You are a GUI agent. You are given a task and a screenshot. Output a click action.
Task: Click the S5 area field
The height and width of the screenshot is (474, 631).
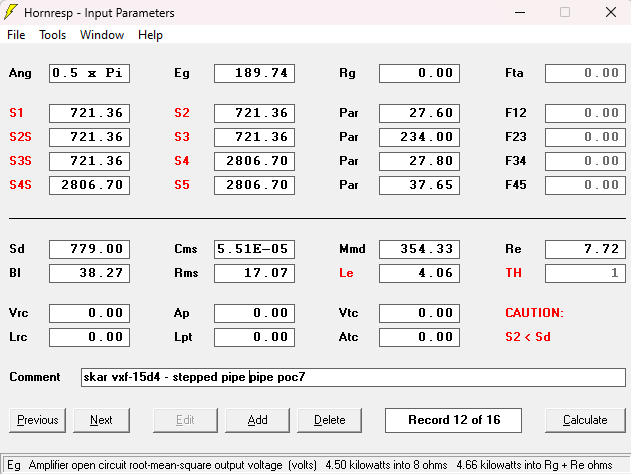(254, 185)
